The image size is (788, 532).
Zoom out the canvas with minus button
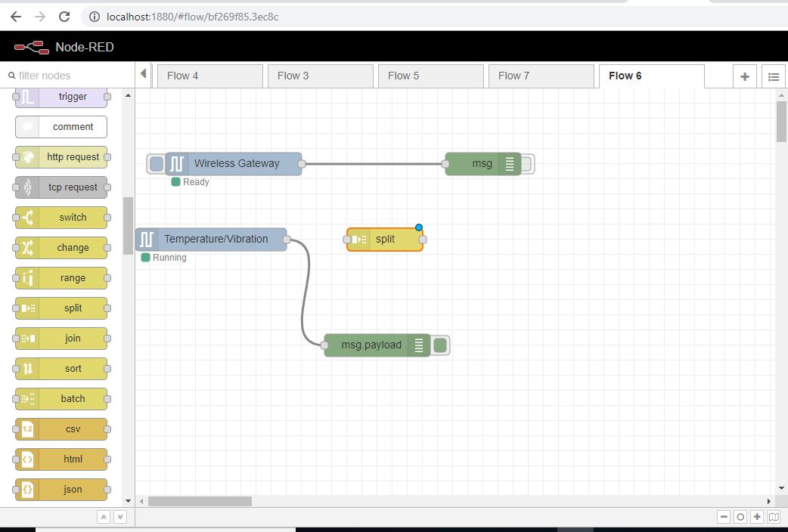click(724, 516)
